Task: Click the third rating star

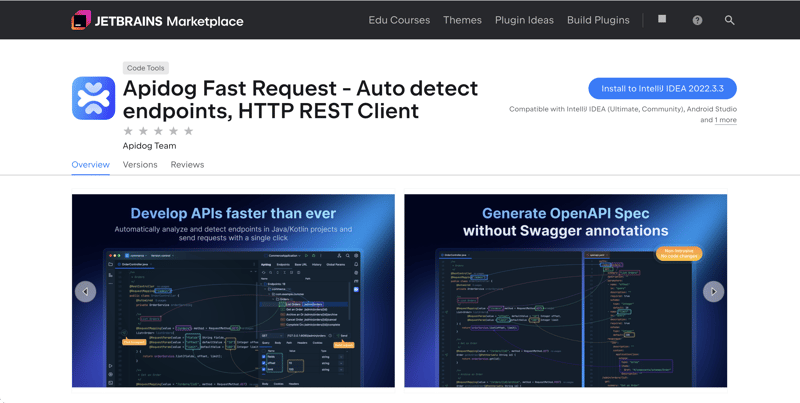Action: pos(158,131)
